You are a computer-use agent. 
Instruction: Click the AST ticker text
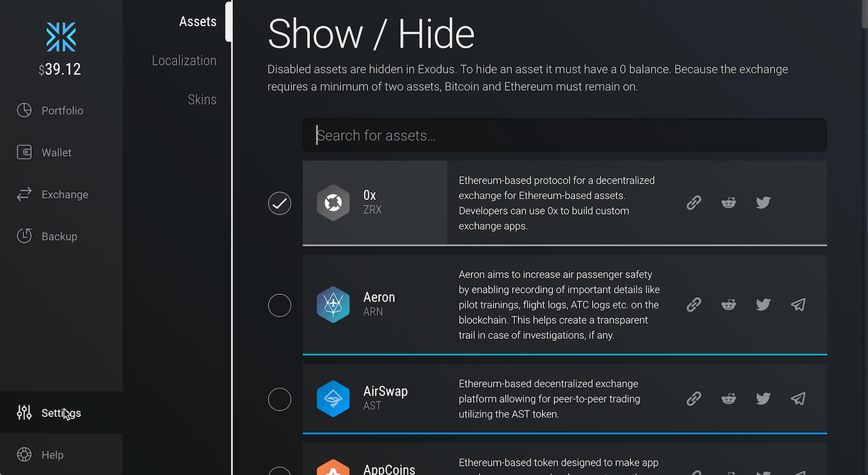point(372,406)
